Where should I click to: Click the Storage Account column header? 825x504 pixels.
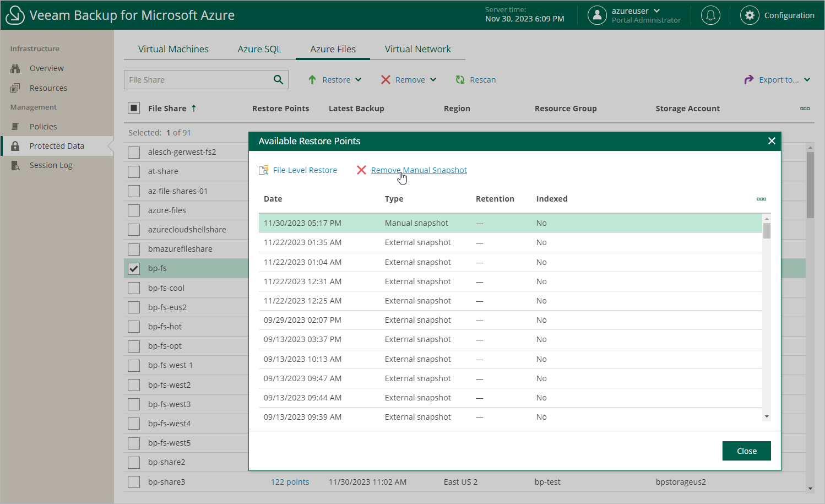[x=688, y=109]
